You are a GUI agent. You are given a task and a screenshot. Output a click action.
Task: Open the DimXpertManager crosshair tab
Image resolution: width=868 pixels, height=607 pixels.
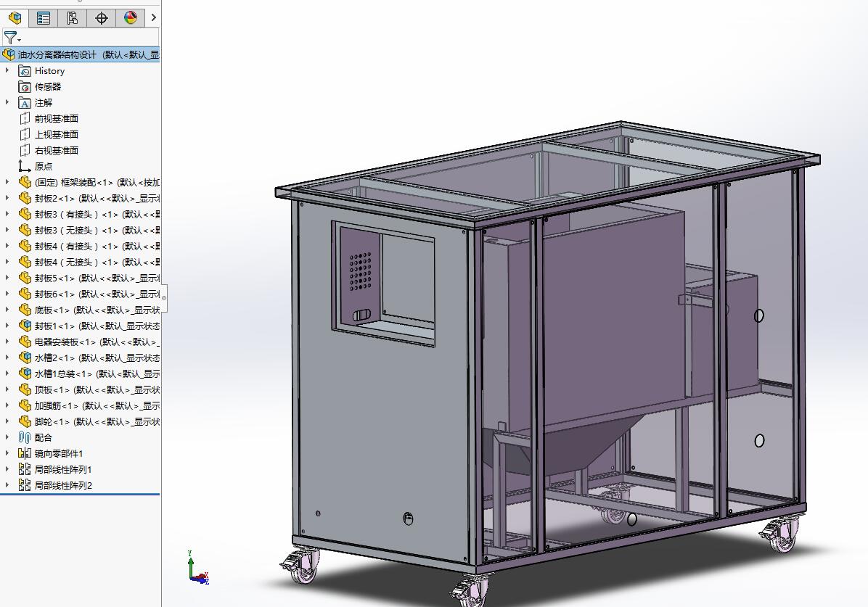pos(102,18)
